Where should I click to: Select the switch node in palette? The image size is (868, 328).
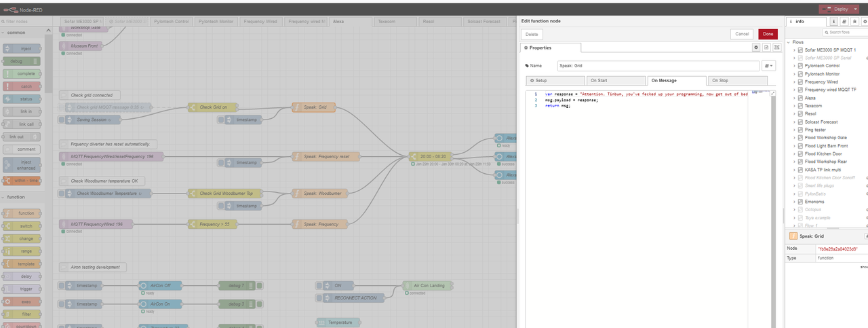pos(23,225)
